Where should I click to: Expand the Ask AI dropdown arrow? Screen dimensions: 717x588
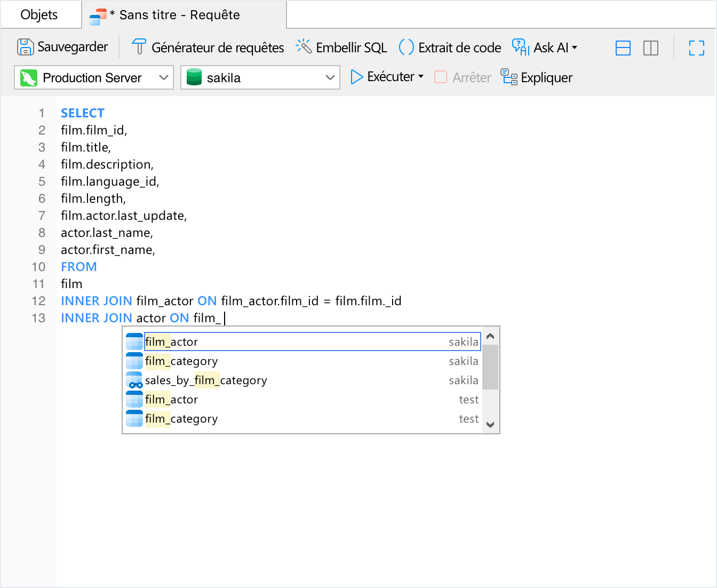(x=575, y=47)
